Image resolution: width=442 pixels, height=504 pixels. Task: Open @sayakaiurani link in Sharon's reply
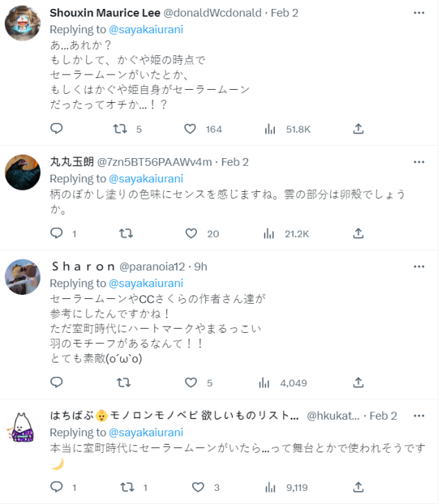coord(145,283)
